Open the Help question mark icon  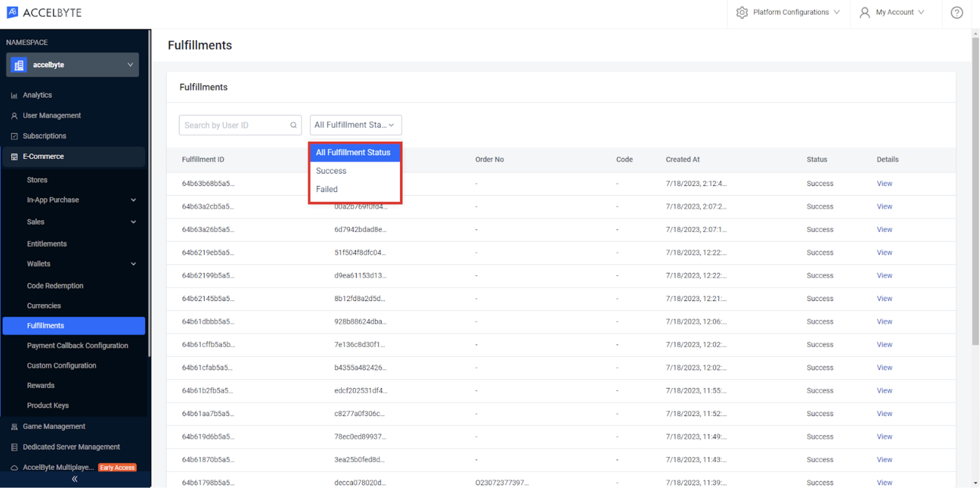pyautogui.click(x=957, y=12)
